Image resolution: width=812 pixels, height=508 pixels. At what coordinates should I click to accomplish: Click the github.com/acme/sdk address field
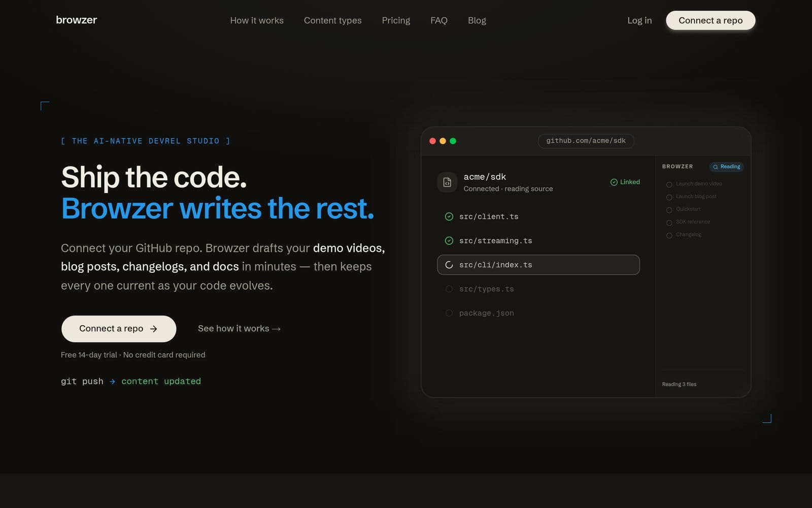click(586, 141)
